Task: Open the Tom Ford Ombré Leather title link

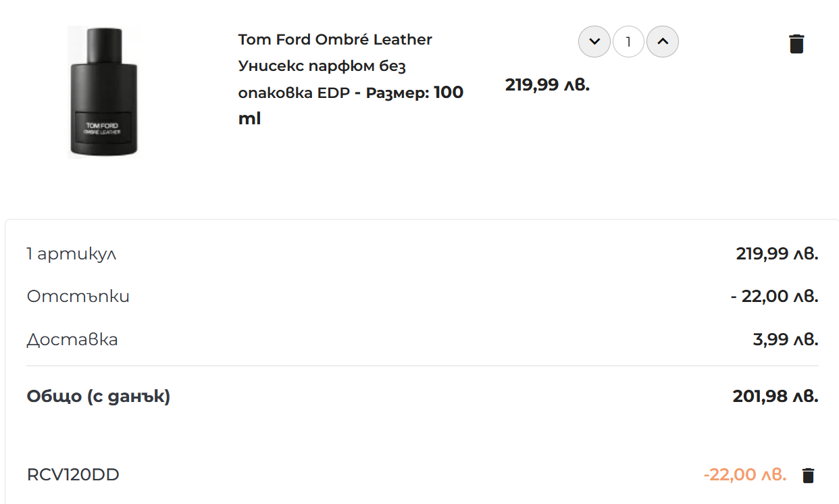Action: click(335, 39)
